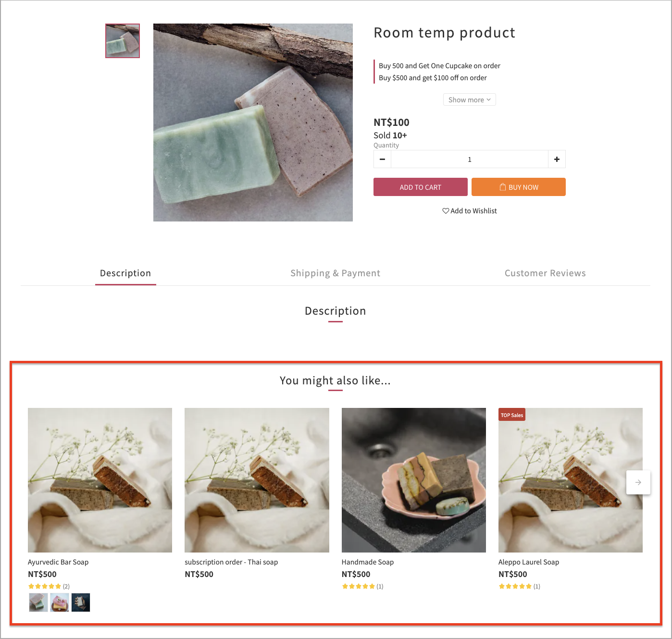This screenshot has height=639, width=672.
Task: Click the carousel next arrow button
Action: (638, 482)
